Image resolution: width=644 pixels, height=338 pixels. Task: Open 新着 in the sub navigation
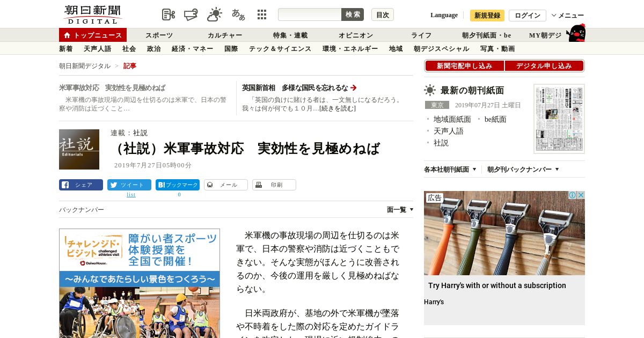(x=66, y=49)
